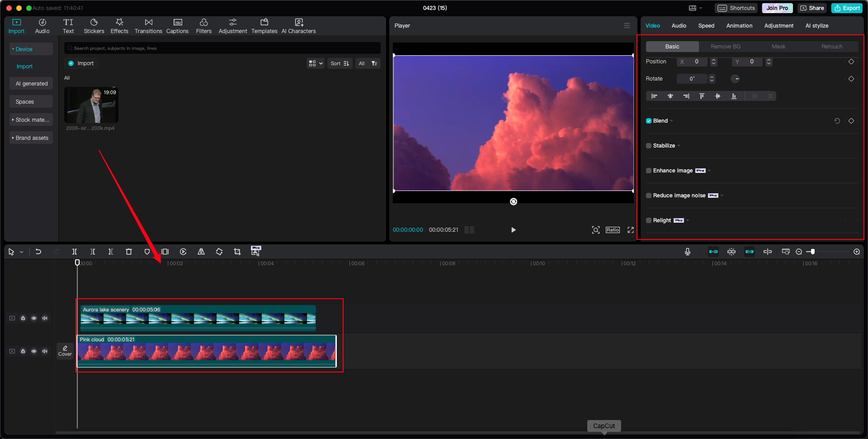This screenshot has height=439, width=868.
Task: Click the Export button
Action: pos(846,8)
